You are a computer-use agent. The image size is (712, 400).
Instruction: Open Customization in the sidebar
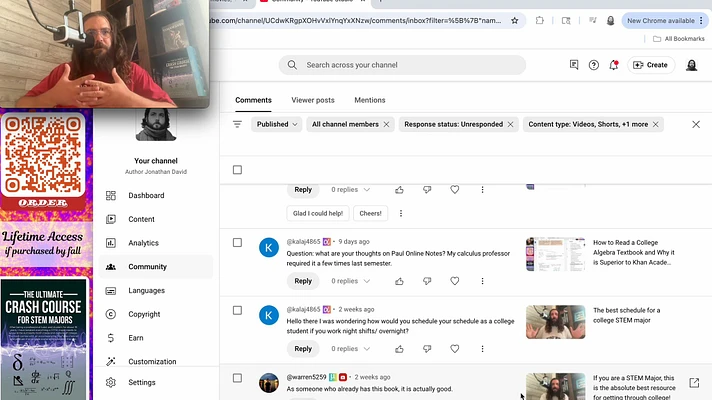click(x=156, y=361)
